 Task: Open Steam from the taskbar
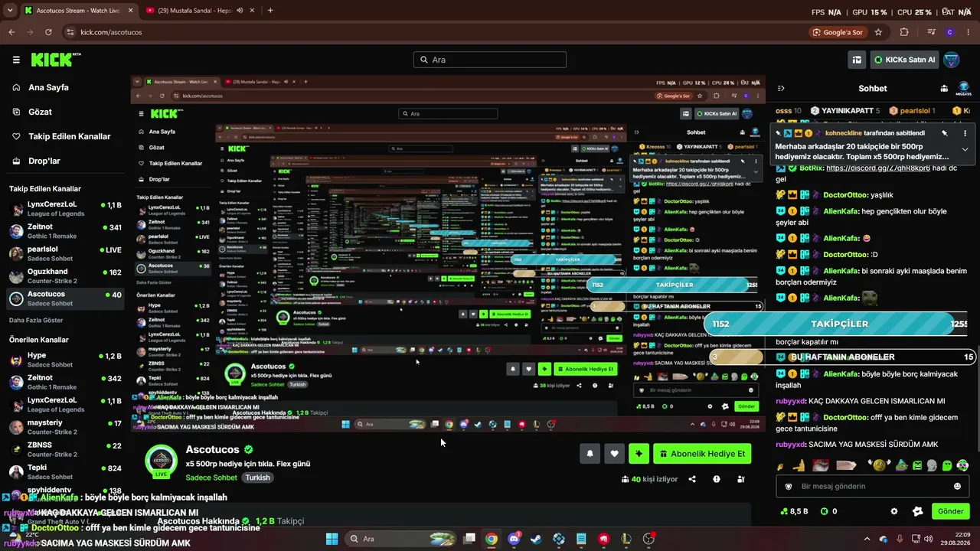coord(536,539)
